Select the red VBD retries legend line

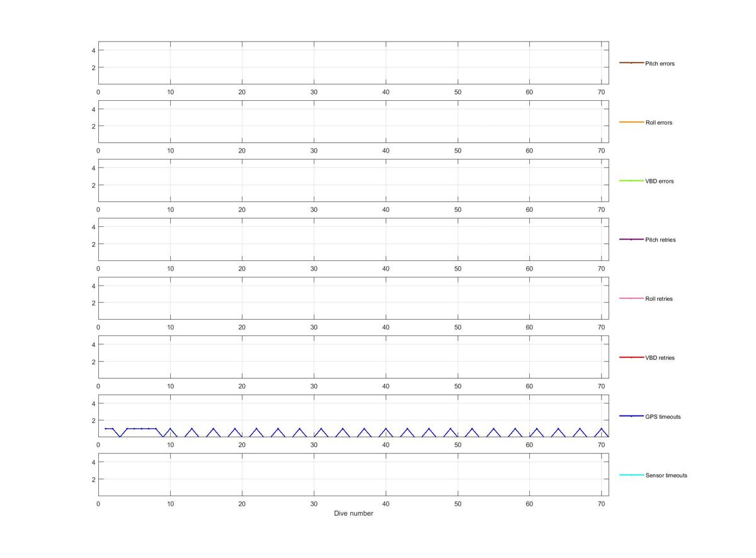[x=631, y=357]
